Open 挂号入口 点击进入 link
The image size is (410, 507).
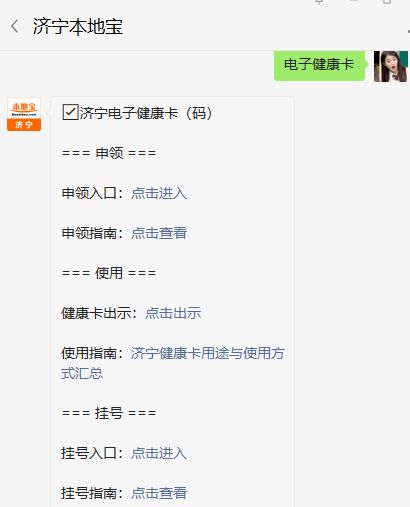(x=159, y=453)
